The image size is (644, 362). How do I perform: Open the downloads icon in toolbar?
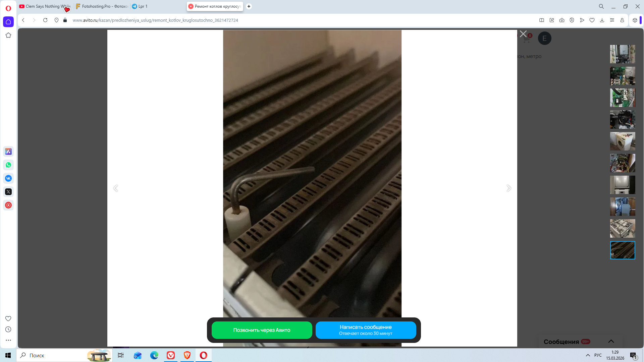pos(602,20)
